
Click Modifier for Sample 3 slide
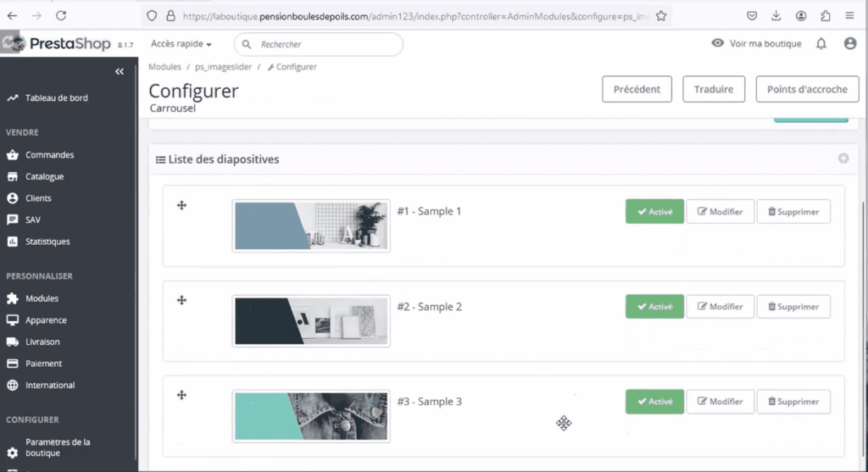tap(721, 402)
